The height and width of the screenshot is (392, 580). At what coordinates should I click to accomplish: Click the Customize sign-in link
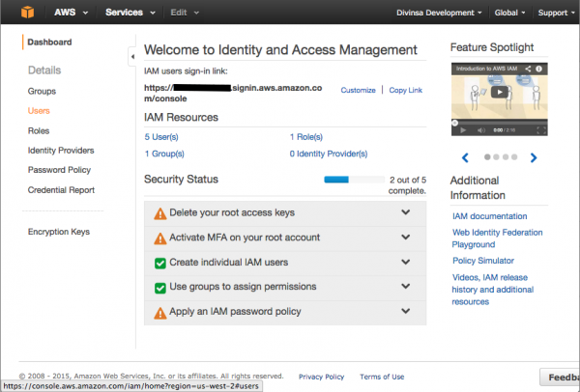click(358, 90)
